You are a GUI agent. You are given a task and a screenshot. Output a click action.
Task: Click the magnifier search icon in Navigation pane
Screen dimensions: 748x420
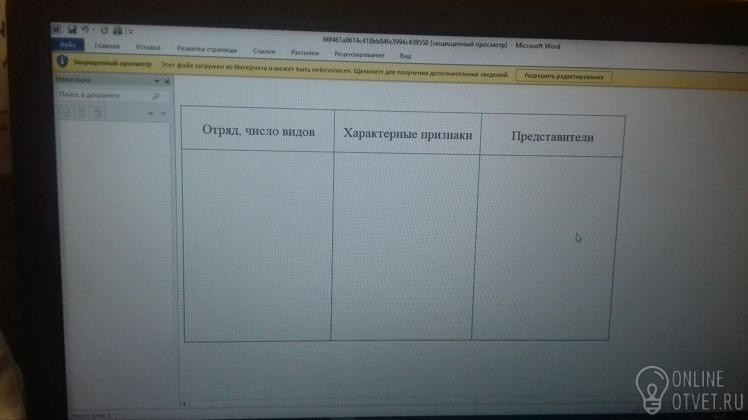click(156, 96)
